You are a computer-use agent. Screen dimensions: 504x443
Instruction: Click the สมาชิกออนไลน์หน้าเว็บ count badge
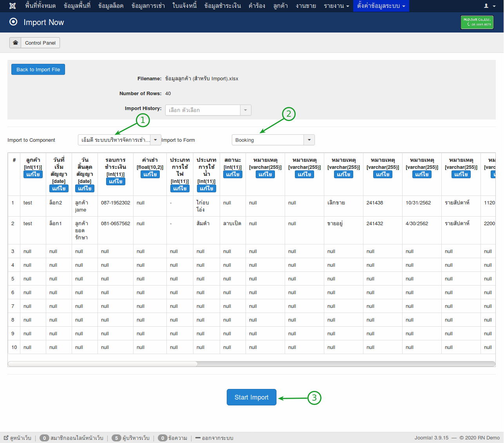pos(44,438)
